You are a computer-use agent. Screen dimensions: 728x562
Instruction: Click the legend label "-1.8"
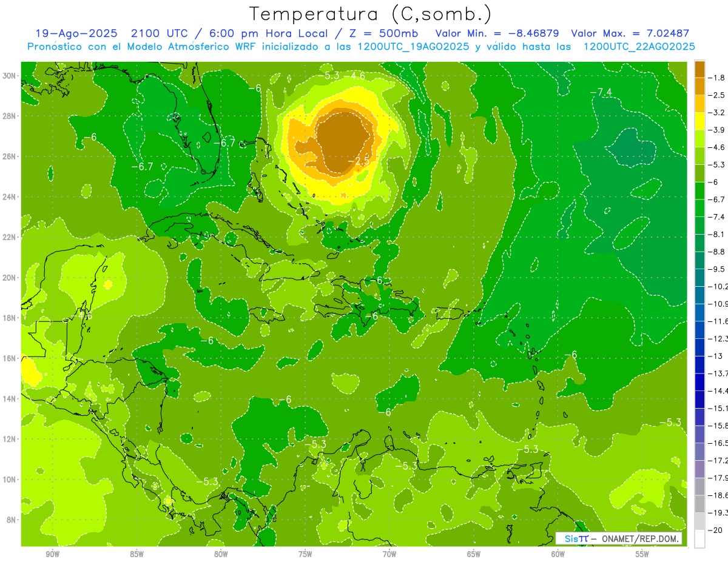click(x=717, y=78)
